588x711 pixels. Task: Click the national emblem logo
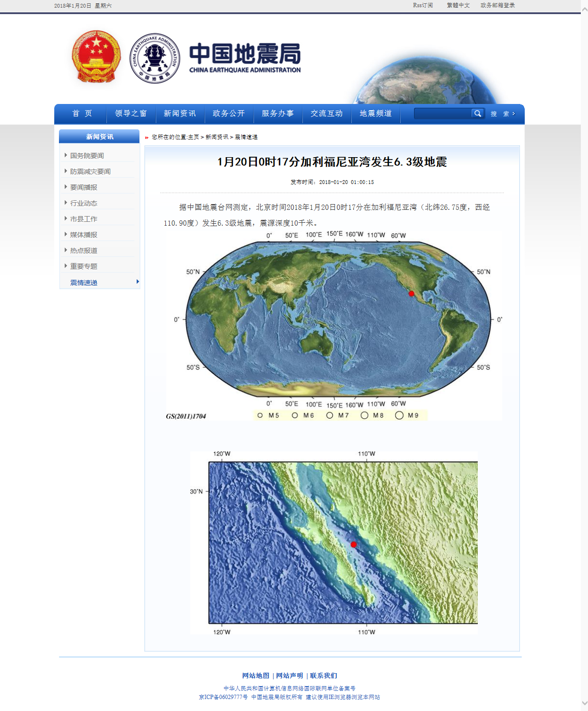click(x=96, y=57)
